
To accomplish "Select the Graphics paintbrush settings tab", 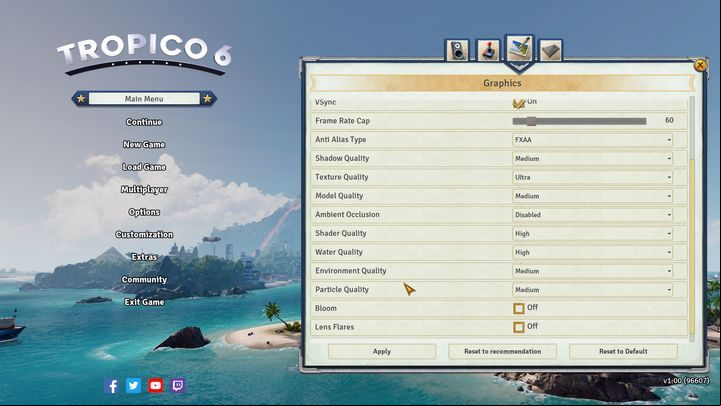I will 519,48.
